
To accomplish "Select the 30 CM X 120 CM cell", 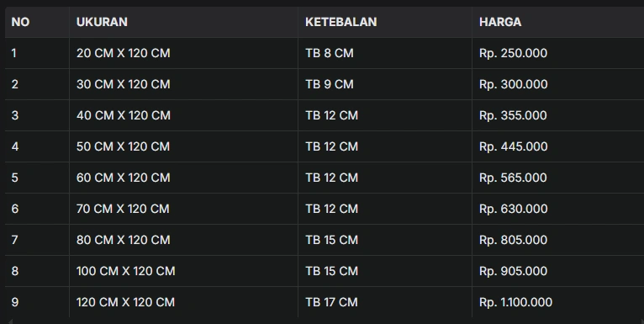I will [183, 84].
